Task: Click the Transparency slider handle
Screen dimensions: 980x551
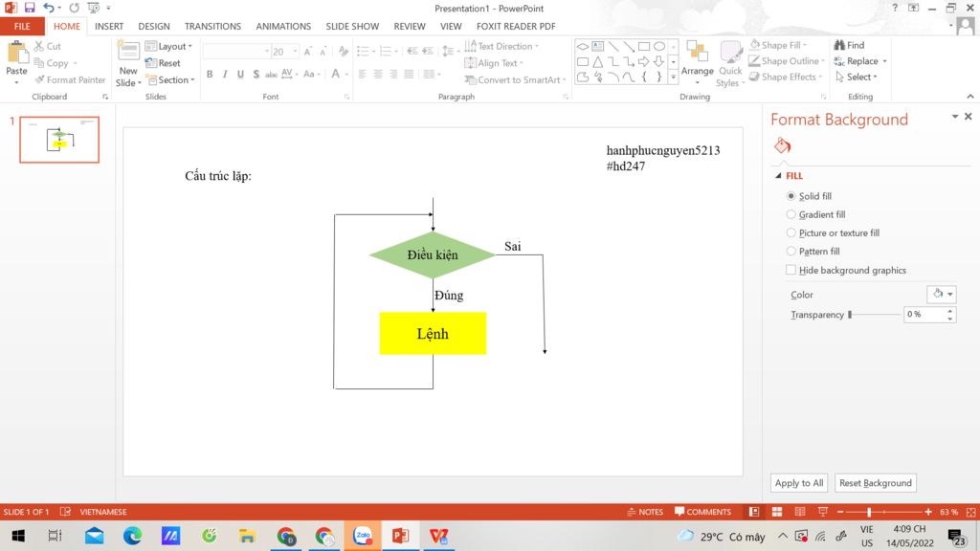Action: point(850,315)
